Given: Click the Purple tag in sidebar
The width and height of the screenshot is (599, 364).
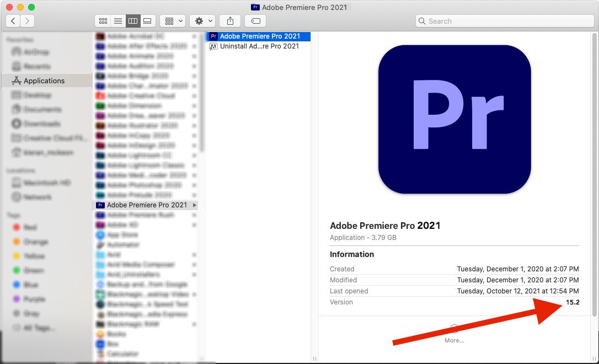Looking at the screenshot, I should [29, 299].
